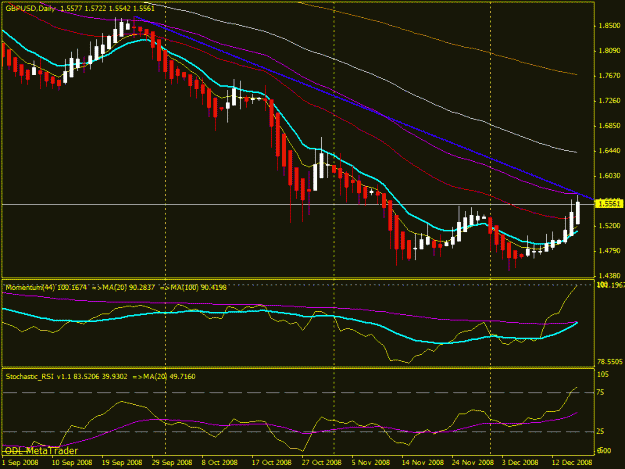This screenshot has height=469, width=625.
Task: Click the 1 Sep 2008 date label
Action: [x=20, y=463]
